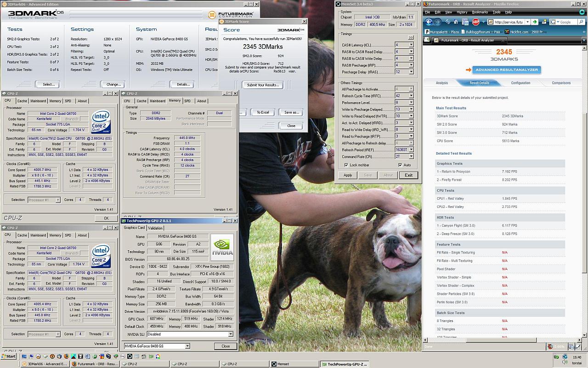Image resolution: width=588 pixels, height=368 pixels.
Task: Switch to TechPowerUp GPU-Z taskbar button
Action: click(x=345, y=364)
